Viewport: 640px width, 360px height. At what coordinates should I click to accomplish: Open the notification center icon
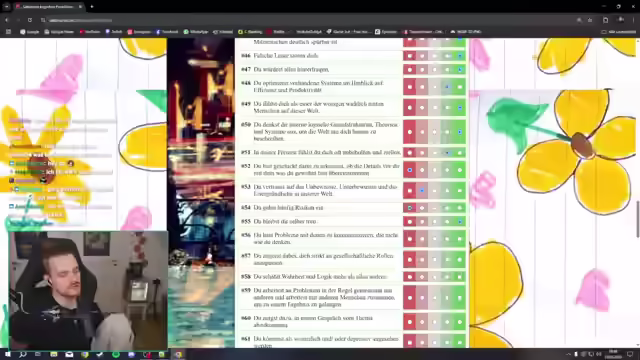click(630, 354)
